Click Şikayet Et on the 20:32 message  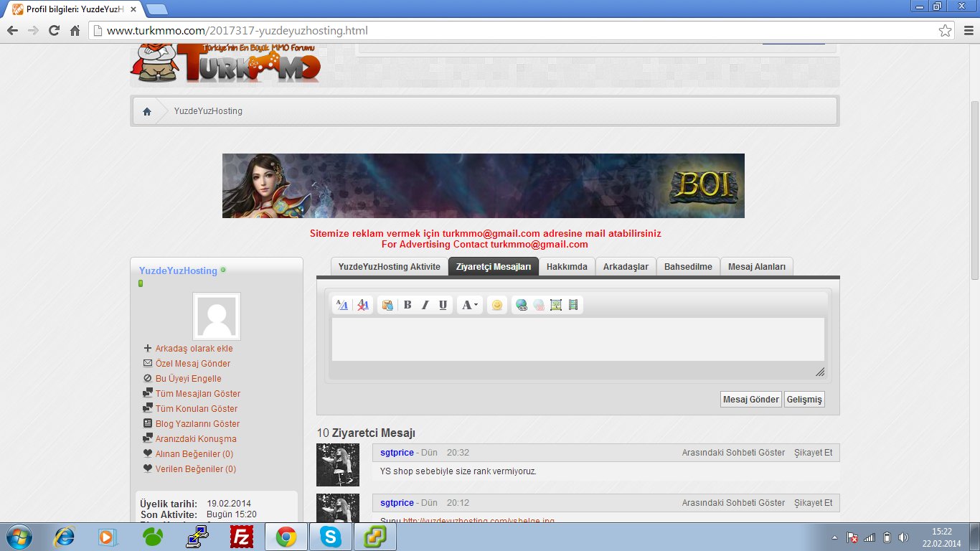(x=814, y=453)
